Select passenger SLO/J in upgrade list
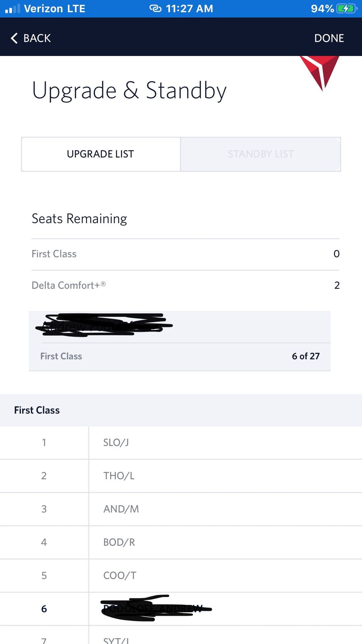This screenshot has height=644, width=362. coord(116,442)
